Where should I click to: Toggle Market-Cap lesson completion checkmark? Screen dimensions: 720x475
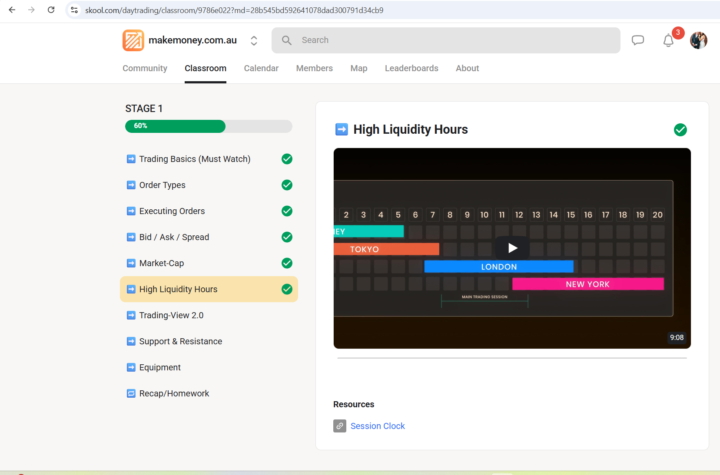(287, 263)
